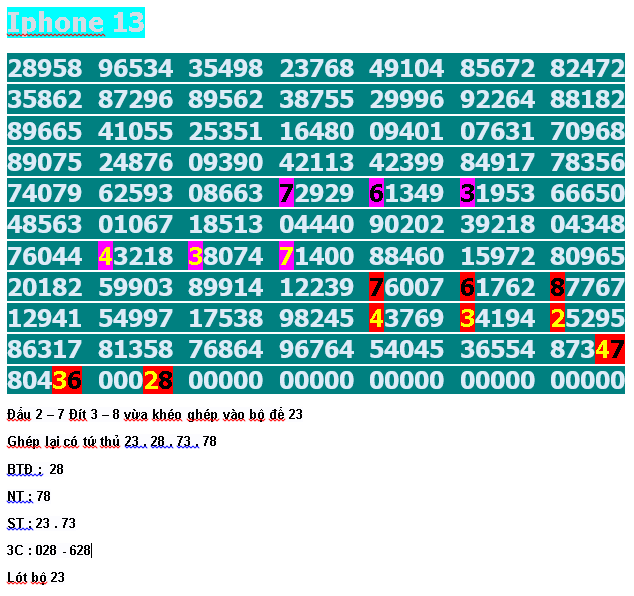Click the red highlighted 8 in 87767
This screenshot has height=596, width=634.
[x=558, y=287]
